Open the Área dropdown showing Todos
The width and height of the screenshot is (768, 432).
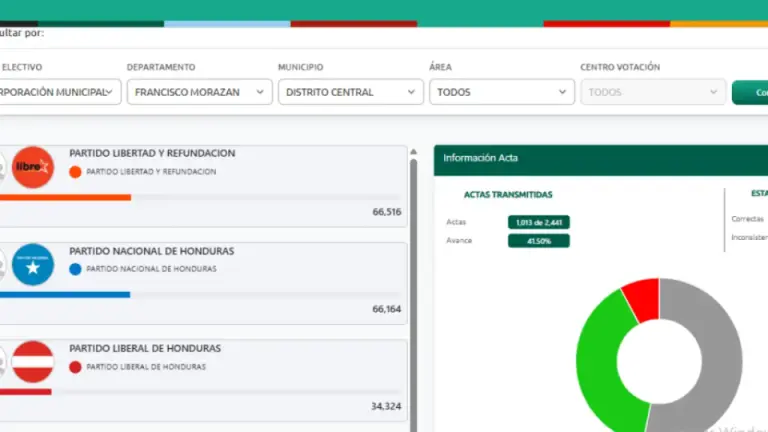[x=502, y=92]
